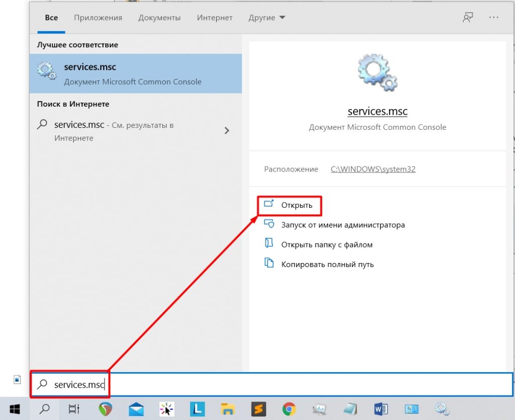Click the user account icon in search window
Image resolution: width=515 pixels, height=420 pixels.
point(468,17)
